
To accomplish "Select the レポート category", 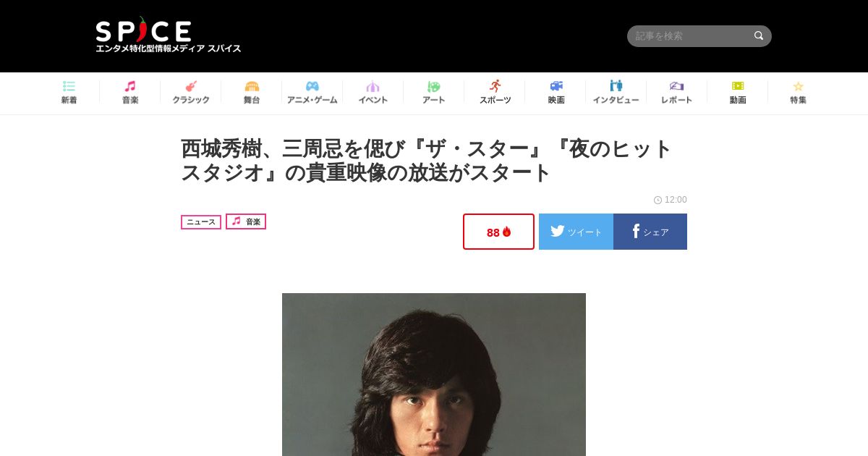I will [677, 93].
